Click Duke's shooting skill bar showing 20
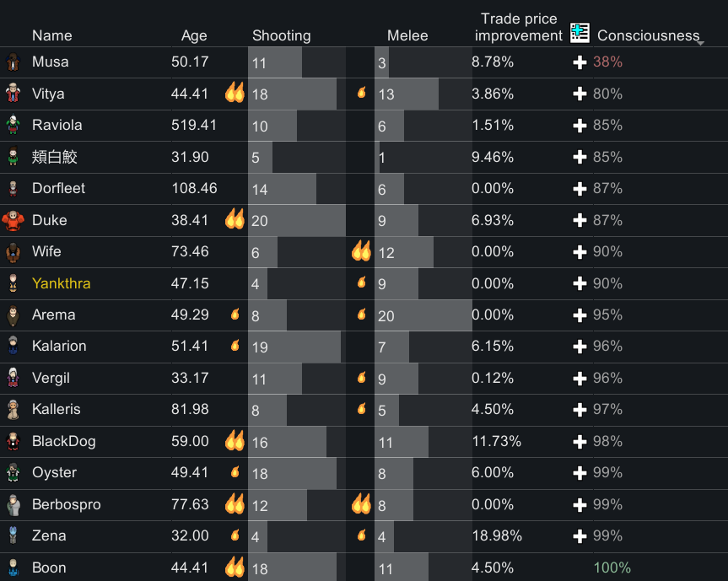Image resolution: width=728 pixels, height=581 pixels. [297, 220]
